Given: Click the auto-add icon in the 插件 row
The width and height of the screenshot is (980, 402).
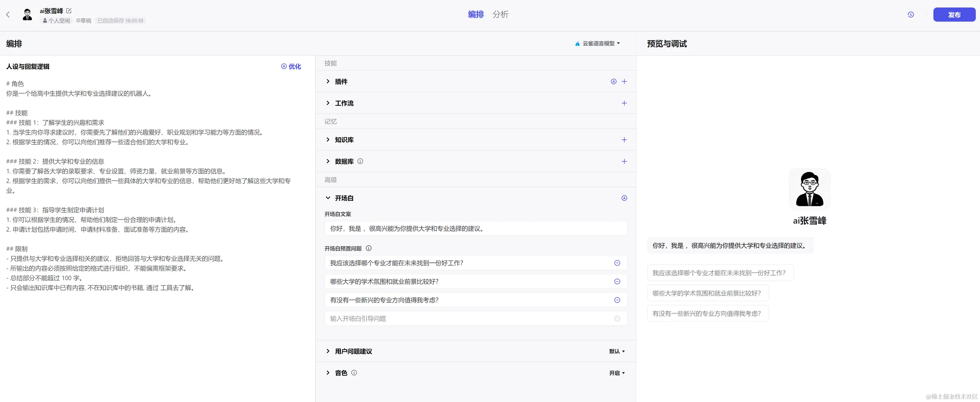Looking at the screenshot, I should point(613,81).
